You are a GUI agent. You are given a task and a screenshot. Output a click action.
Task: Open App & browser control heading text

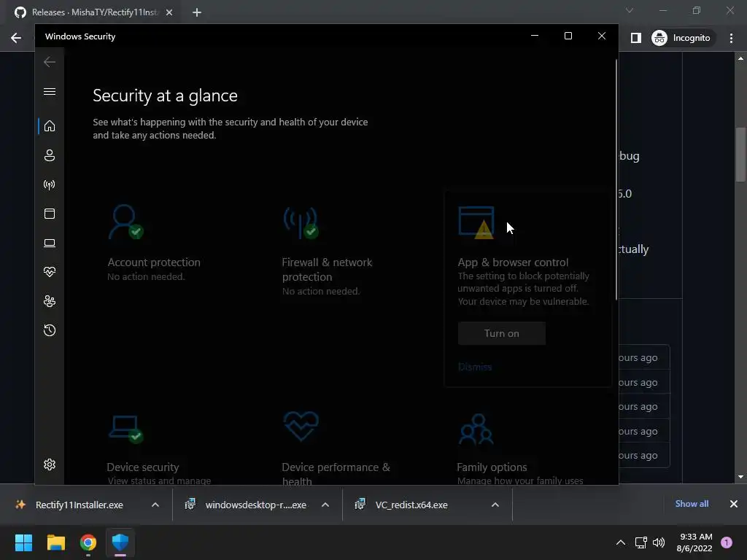513,262
